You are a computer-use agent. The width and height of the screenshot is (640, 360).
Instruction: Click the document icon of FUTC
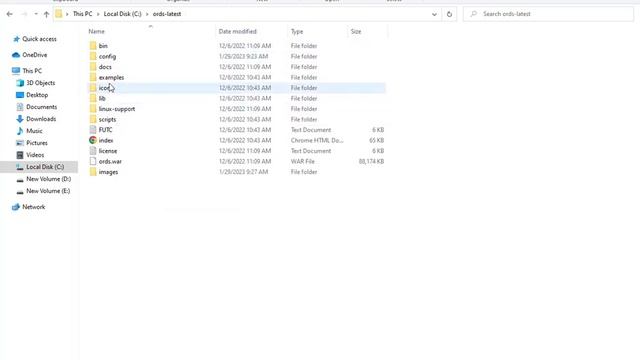pyautogui.click(x=93, y=130)
